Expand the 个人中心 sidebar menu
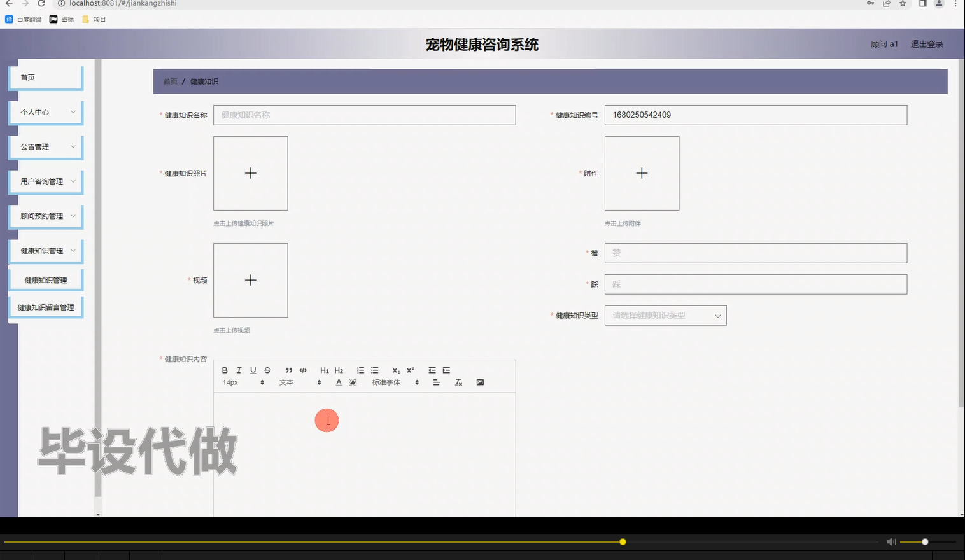 45,112
